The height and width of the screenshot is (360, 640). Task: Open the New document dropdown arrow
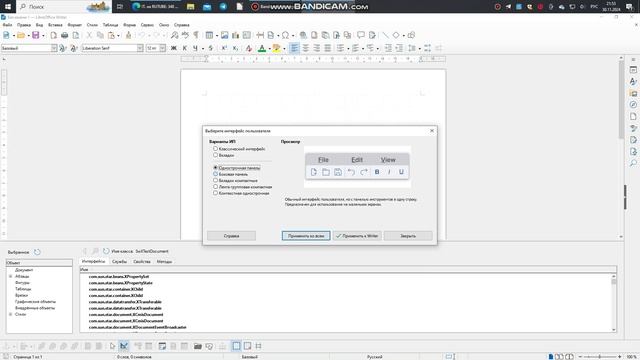pyautogui.click(x=13, y=36)
